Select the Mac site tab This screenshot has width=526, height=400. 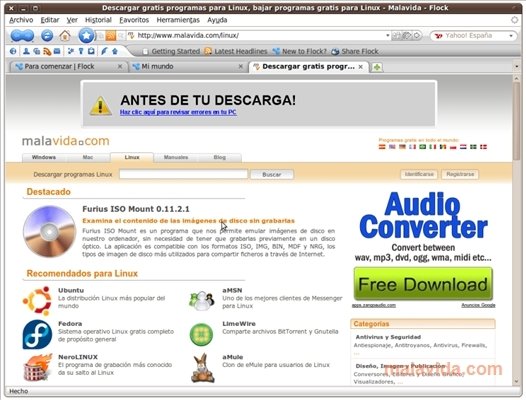click(x=88, y=157)
